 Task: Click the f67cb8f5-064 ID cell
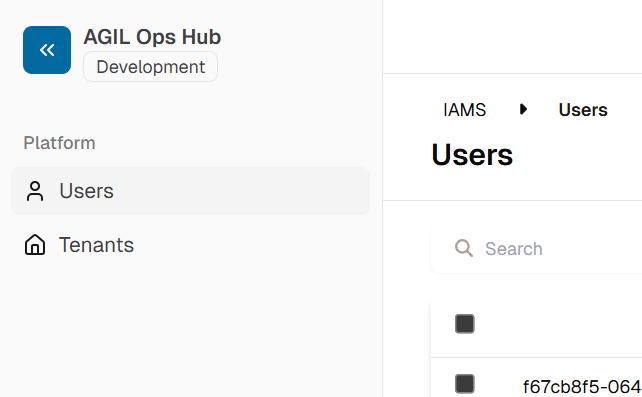[x=582, y=386]
